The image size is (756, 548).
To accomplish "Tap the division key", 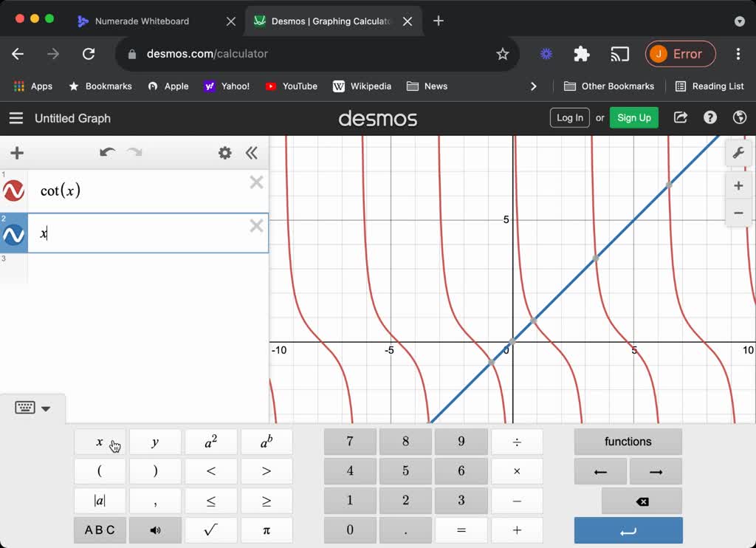I will [517, 442].
